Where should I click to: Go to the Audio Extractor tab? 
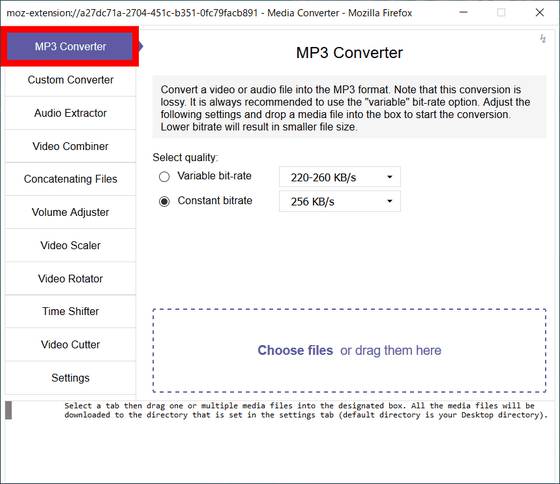70,113
